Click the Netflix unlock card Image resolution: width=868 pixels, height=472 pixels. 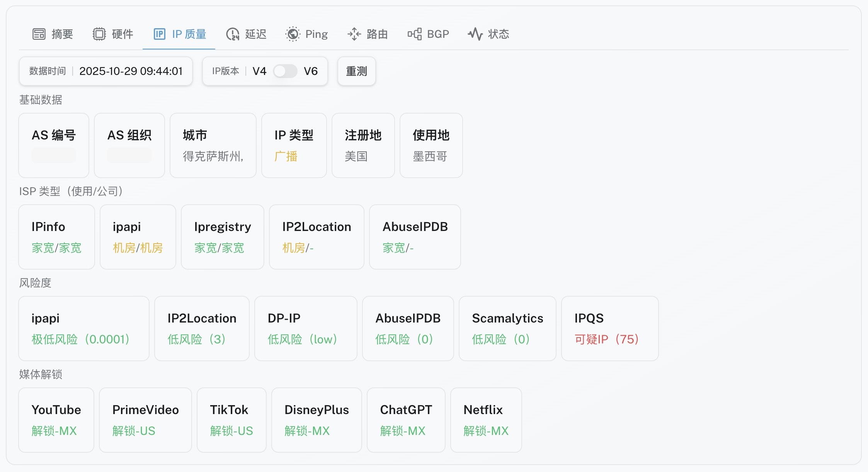point(486,420)
